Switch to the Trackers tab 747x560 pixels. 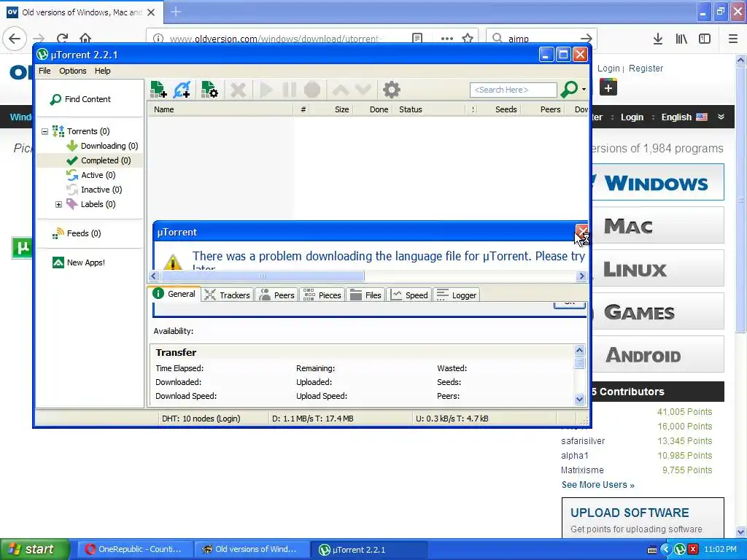pyautogui.click(x=228, y=295)
